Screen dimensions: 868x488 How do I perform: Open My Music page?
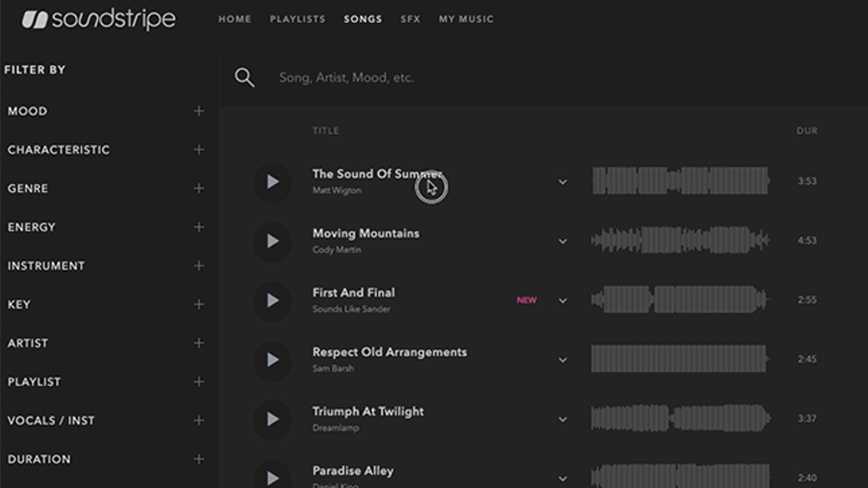click(466, 18)
